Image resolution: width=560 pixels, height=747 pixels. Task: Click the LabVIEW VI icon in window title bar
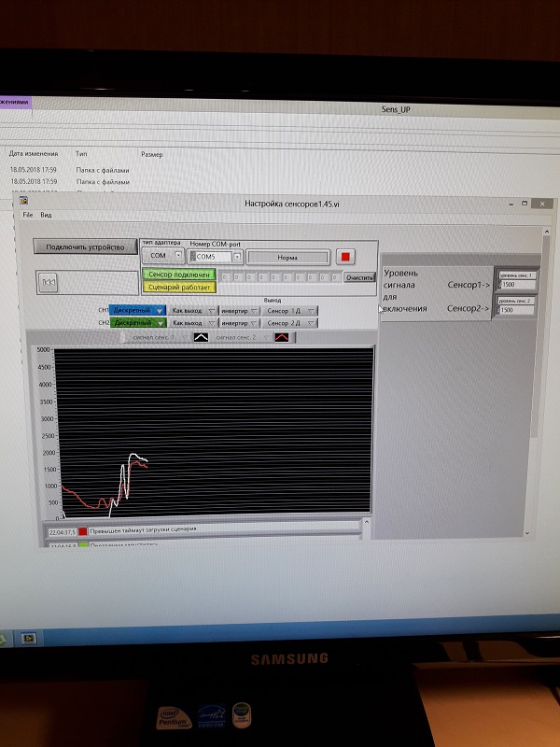click(23, 201)
